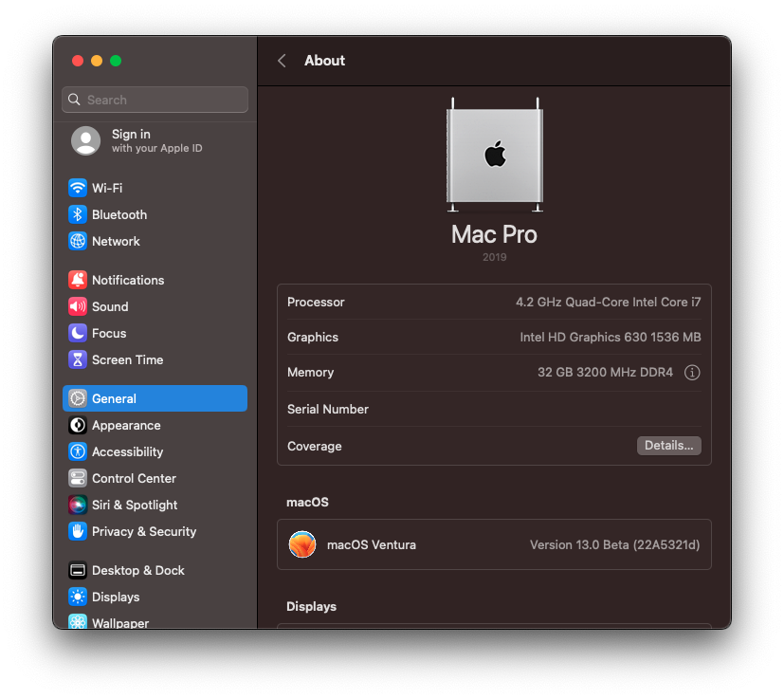
Task: Open Accessibility settings label
Action: pyautogui.click(x=127, y=451)
